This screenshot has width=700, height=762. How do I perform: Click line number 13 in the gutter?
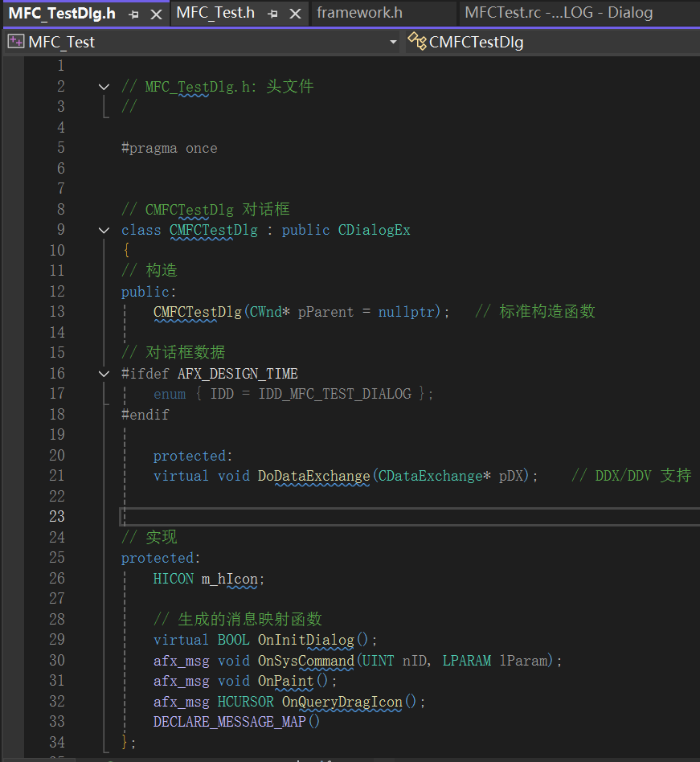56,312
